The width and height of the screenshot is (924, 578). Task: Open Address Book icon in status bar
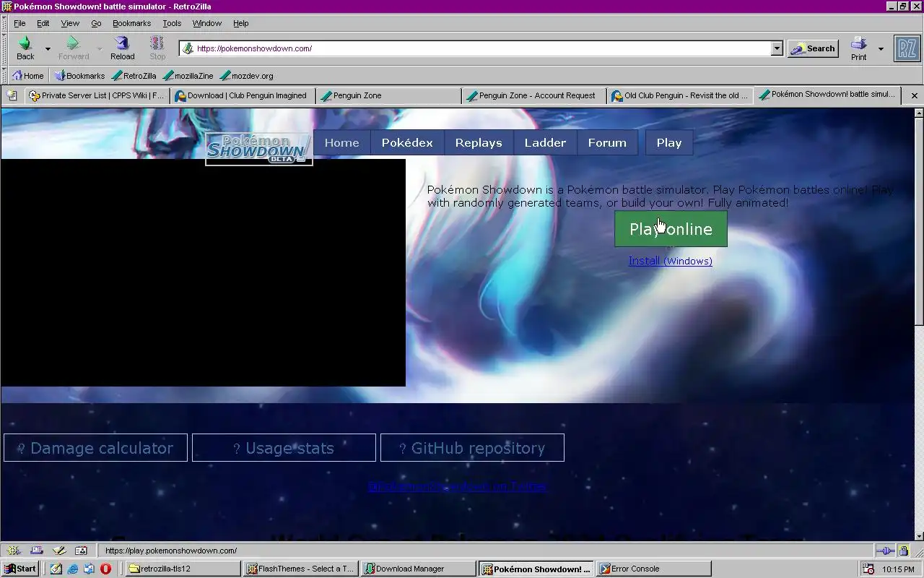(x=81, y=551)
